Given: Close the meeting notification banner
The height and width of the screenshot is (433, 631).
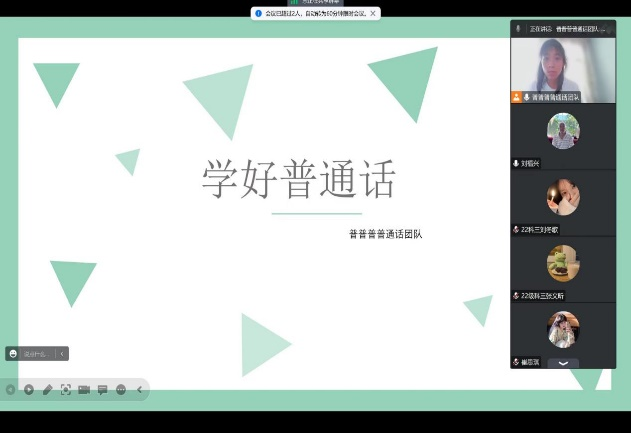Looking at the screenshot, I should pyautogui.click(x=373, y=14).
